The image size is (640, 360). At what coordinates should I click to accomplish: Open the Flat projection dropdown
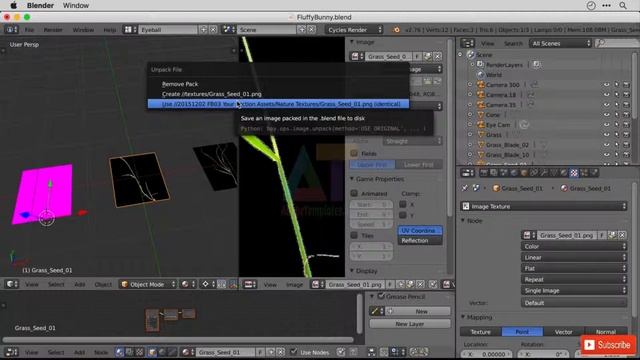click(574, 269)
